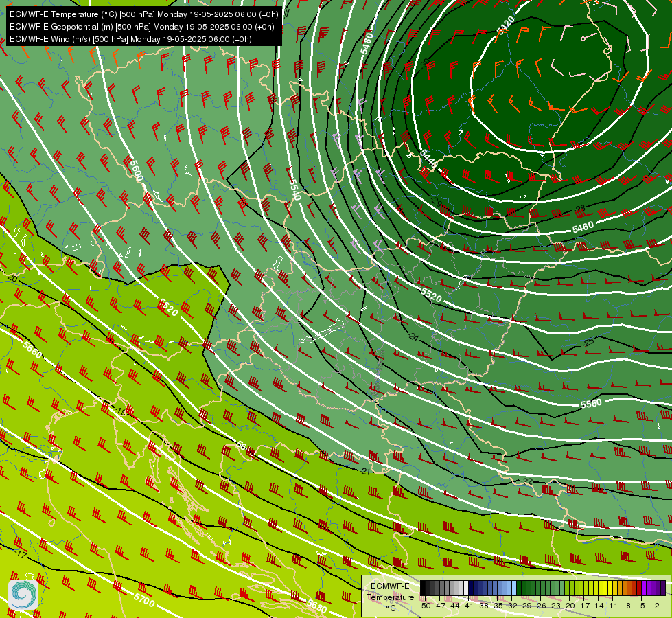Viewport: 672px width, 618px height.
Task: Select the 'ECMWF-E Temperature (°C) [500 hPa]' title line
Action: (144, 14)
